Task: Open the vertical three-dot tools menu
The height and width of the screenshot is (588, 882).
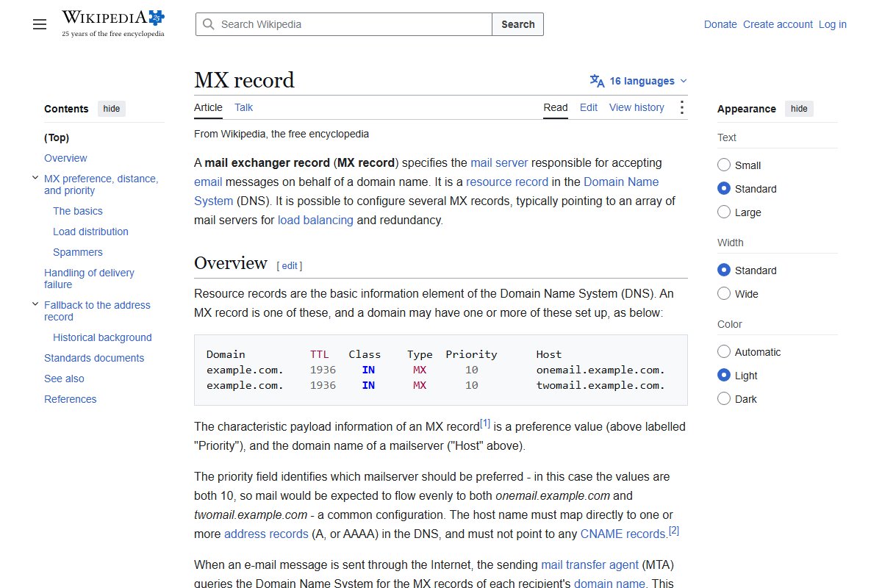Action: (681, 107)
